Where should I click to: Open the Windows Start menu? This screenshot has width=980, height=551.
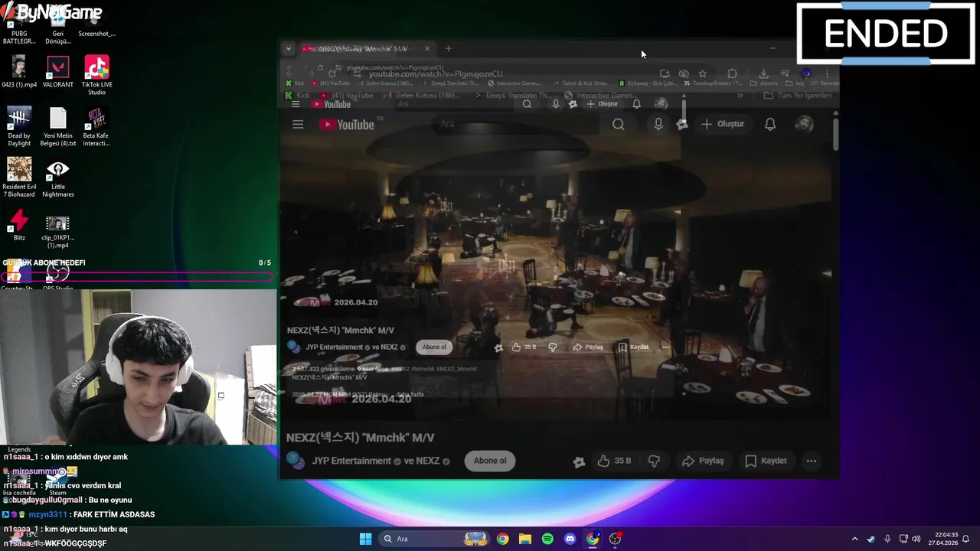click(365, 539)
